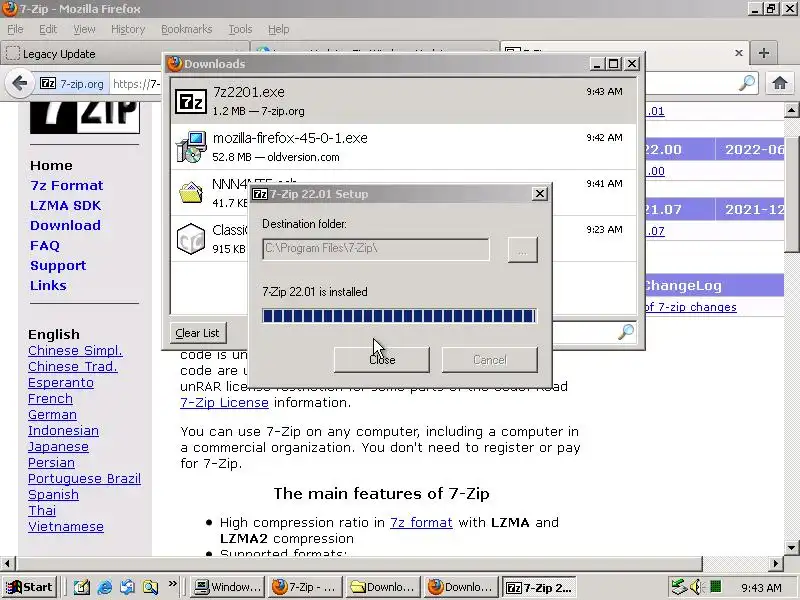Screen dimensions: 800x600
Task: Click the 7z2201.exe file name
Action: pyautogui.click(x=249, y=92)
